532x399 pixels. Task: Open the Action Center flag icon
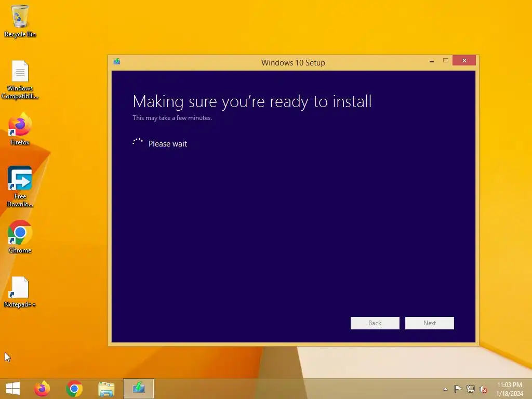458,389
